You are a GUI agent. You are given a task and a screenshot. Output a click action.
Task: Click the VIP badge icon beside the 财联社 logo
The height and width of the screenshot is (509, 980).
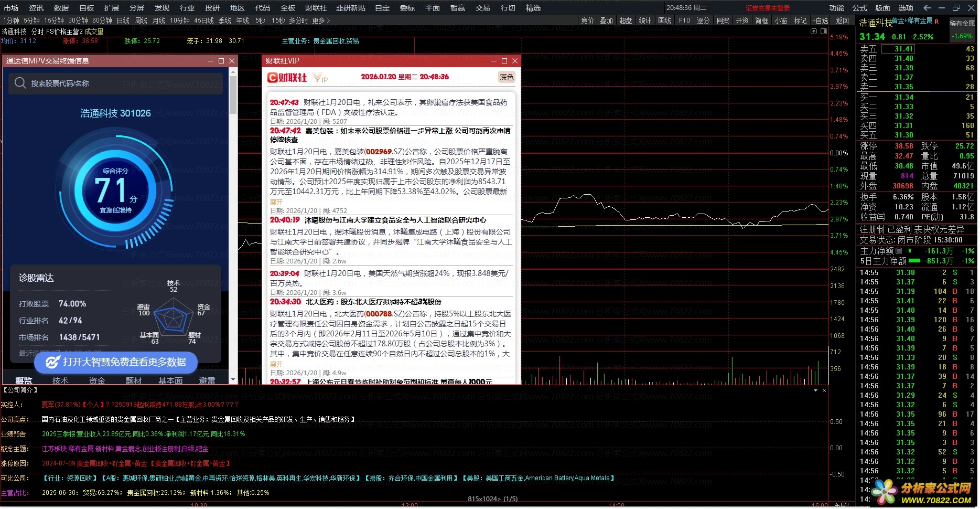320,78
